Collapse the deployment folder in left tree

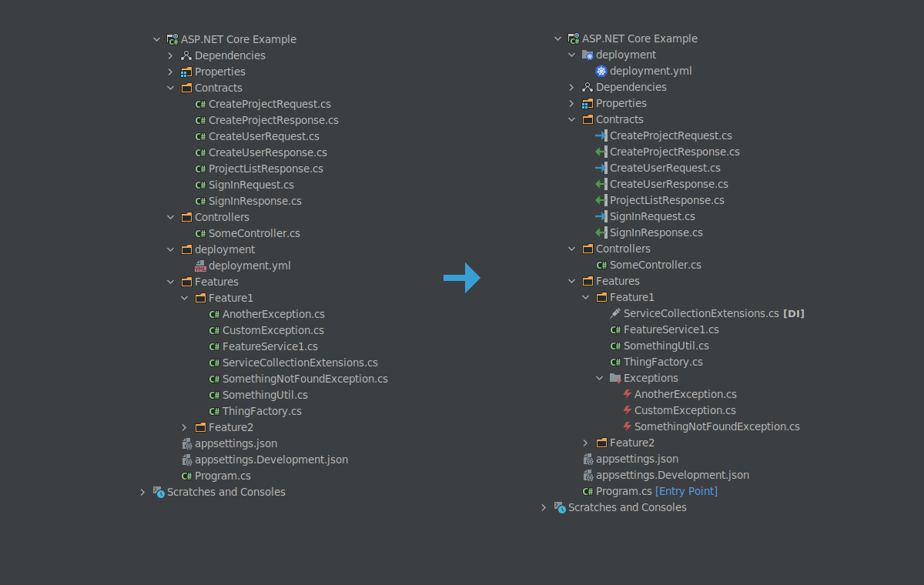[x=171, y=249]
